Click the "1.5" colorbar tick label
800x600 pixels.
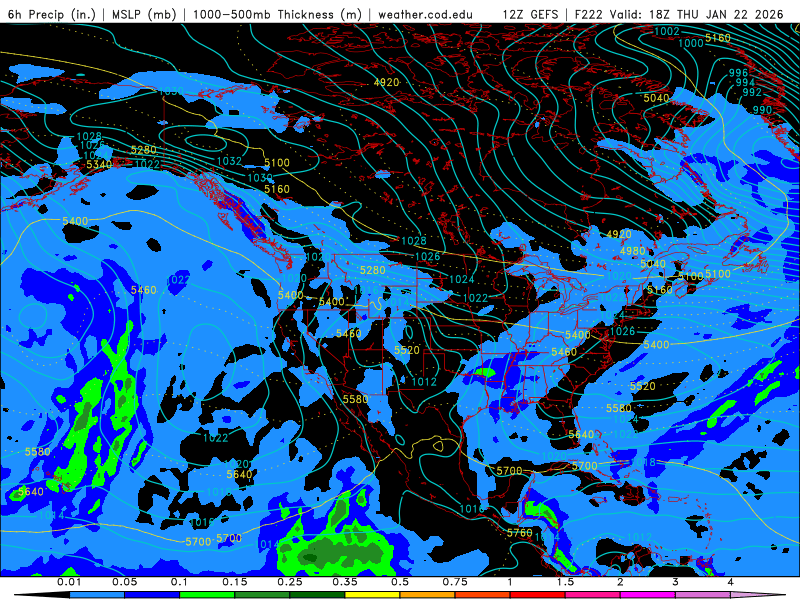pos(565,582)
